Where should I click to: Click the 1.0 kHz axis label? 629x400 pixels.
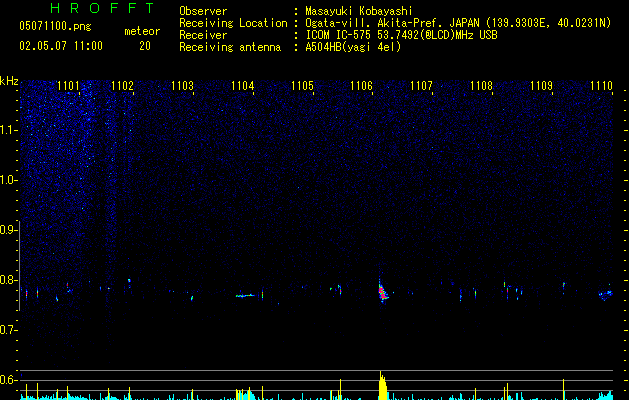9,180
